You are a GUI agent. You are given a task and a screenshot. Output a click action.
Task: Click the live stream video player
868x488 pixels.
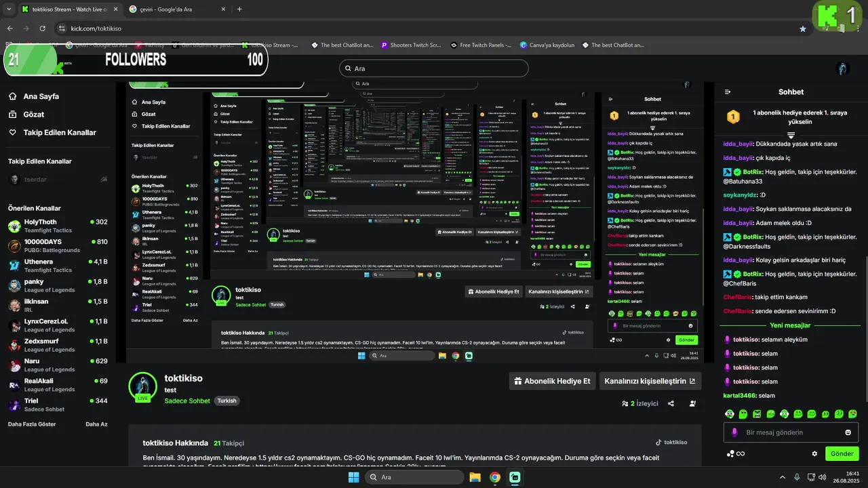pos(415,222)
